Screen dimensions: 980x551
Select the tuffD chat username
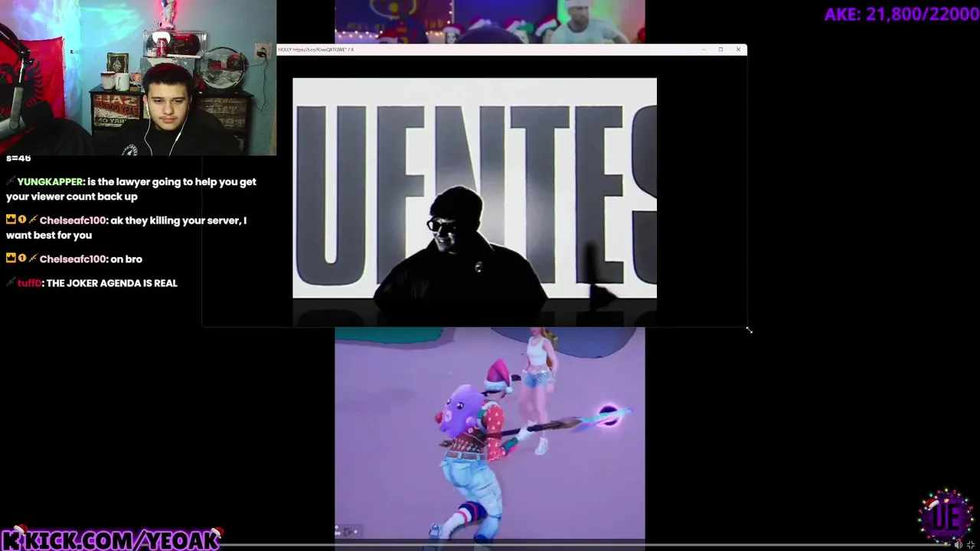pos(29,283)
